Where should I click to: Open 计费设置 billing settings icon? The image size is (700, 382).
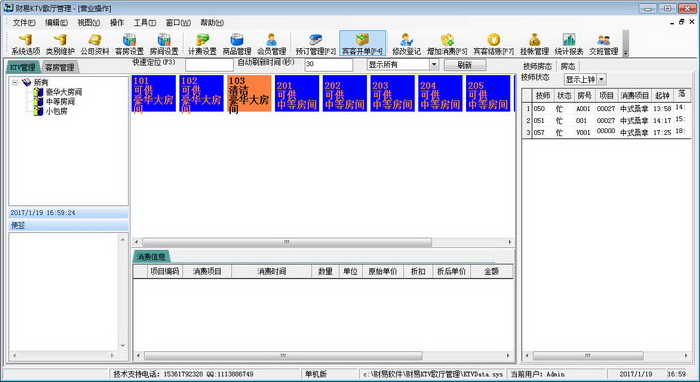coord(202,44)
